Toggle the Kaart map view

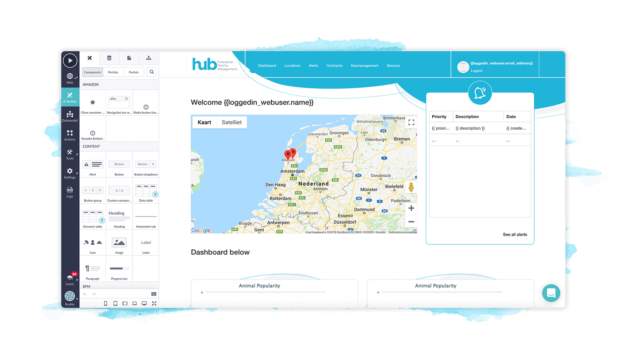coord(204,122)
